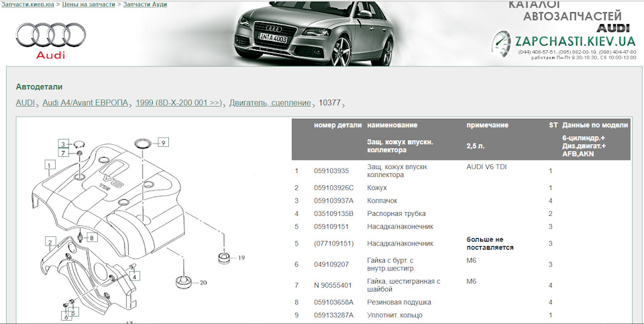Image resolution: width=644 pixels, height=324 pixels.
Task: Click the 'AUDI V6 TDI' note cell
Action: tap(486, 167)
